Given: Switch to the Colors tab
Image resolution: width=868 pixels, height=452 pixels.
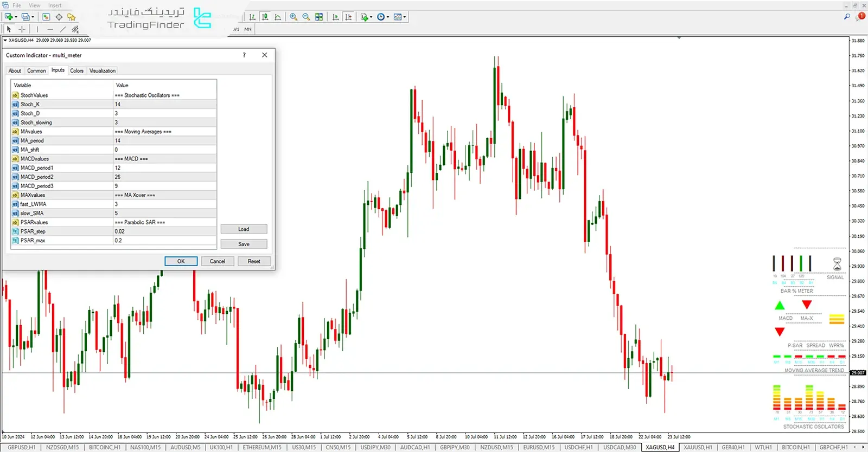Looking at the screenshot, I should click(x=77, y=70).
